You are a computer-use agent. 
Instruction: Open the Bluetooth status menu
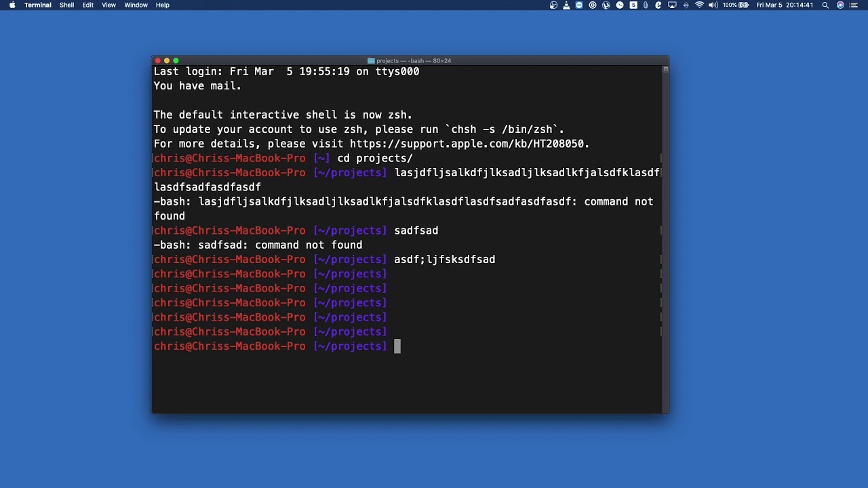(x=686, y=5)
